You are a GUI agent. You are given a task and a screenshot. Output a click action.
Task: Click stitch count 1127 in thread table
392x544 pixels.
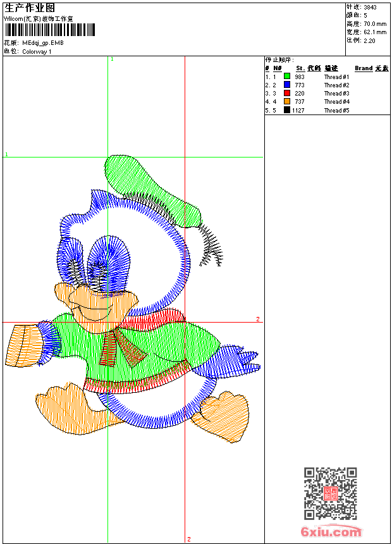pos(298,110)
